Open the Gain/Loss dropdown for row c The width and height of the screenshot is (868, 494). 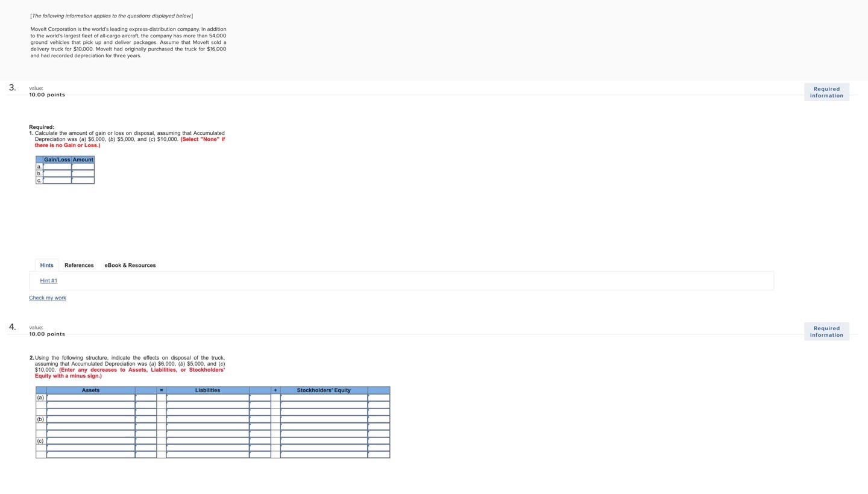pos(57,181)
